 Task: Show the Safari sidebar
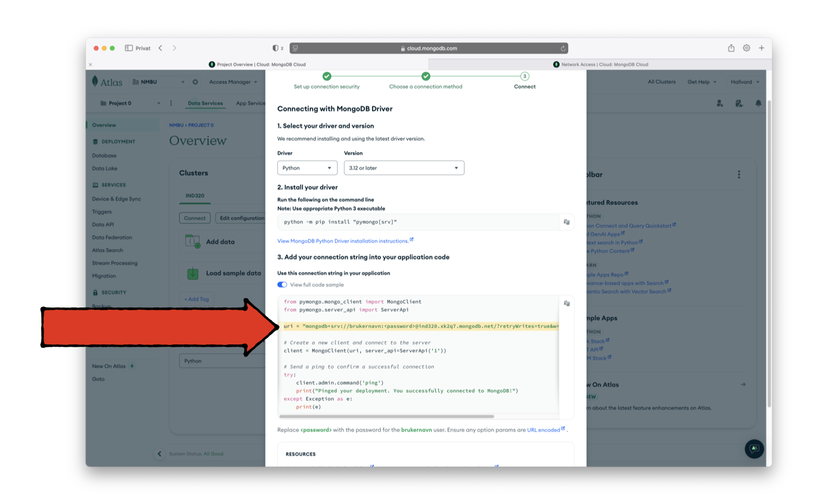(x=129, y=48)
